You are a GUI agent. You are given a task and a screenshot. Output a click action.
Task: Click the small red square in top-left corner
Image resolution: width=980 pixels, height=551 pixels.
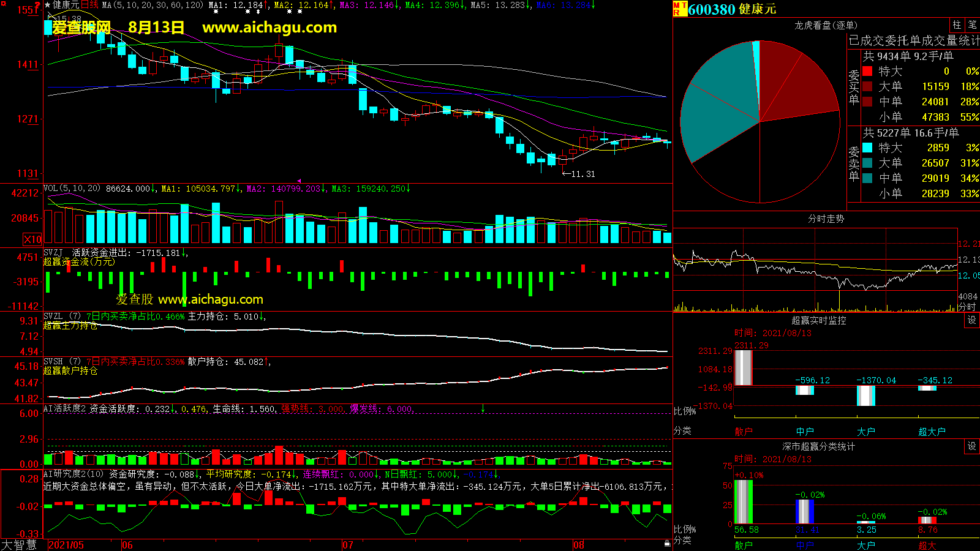pos(3,4)
